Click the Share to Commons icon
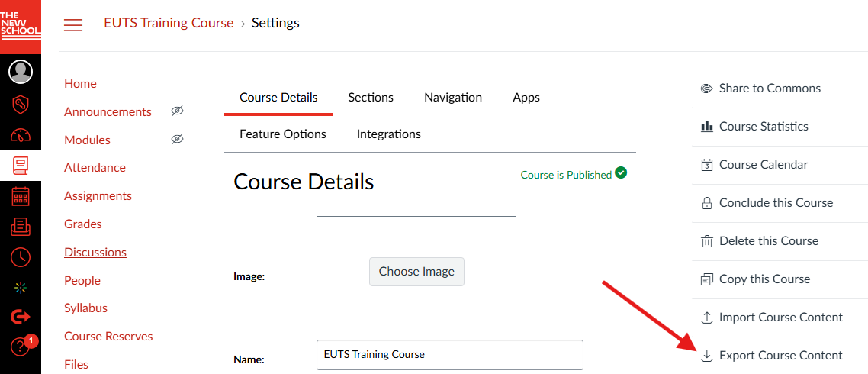Screen dimensions: 868x374 tap(706, 89)
